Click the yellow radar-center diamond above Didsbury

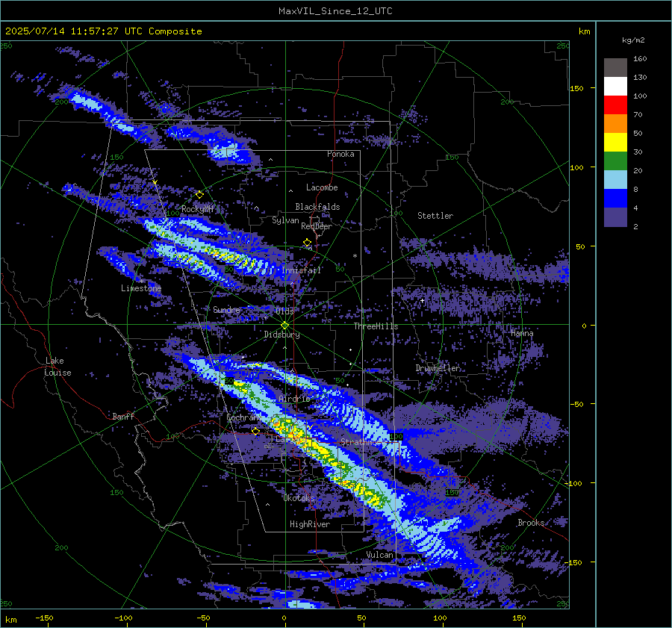click(x=285, y=325)
